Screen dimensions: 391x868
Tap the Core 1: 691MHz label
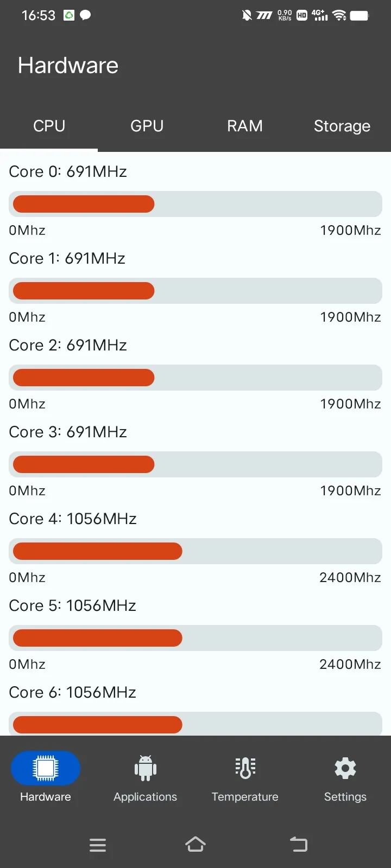point(67,258)
